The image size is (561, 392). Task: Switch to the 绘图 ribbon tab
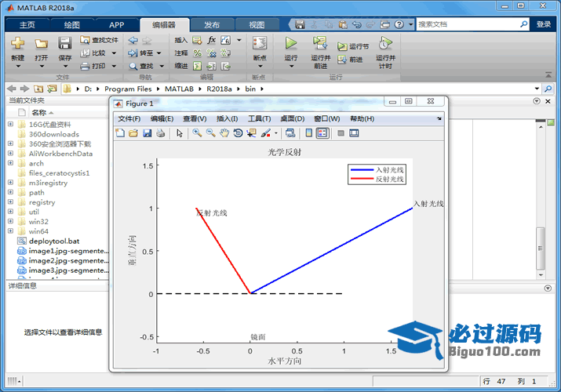point(71,25)
